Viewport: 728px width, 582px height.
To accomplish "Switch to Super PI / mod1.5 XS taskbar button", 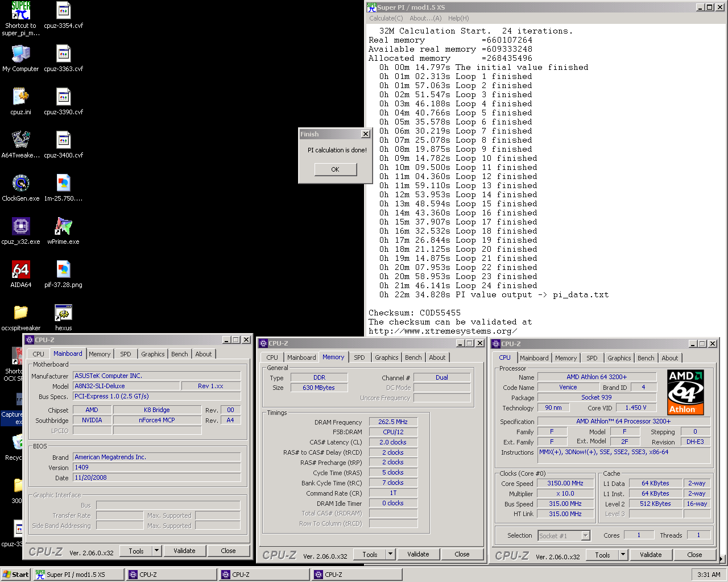I will coord(78,575).
